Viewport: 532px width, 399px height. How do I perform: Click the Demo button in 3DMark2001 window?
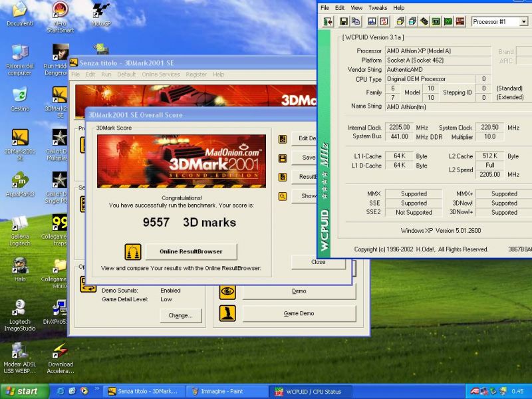click(299, 291)
